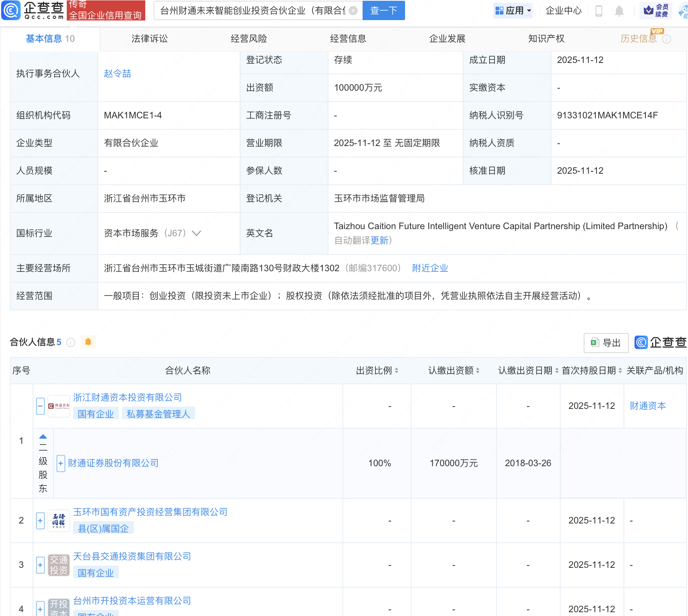Open the 应用 dropdown menu
688x616 pixels.
(x=514, y=11)
